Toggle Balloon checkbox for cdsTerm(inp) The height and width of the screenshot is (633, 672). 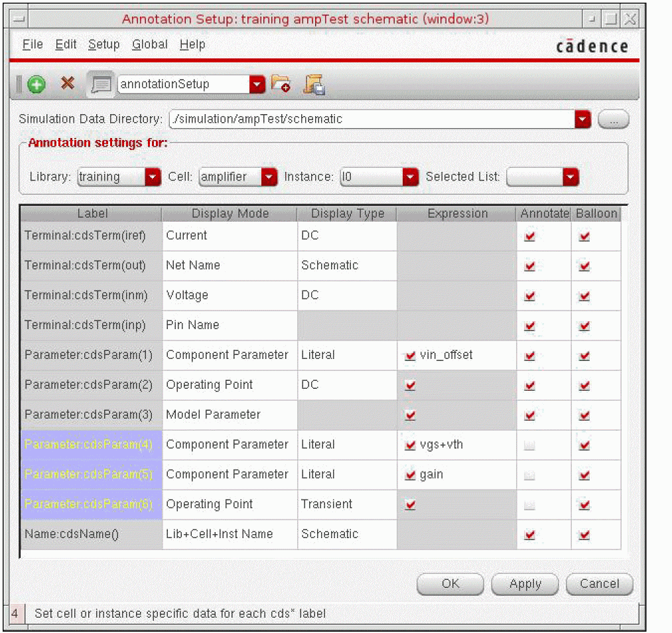point(584,326)
